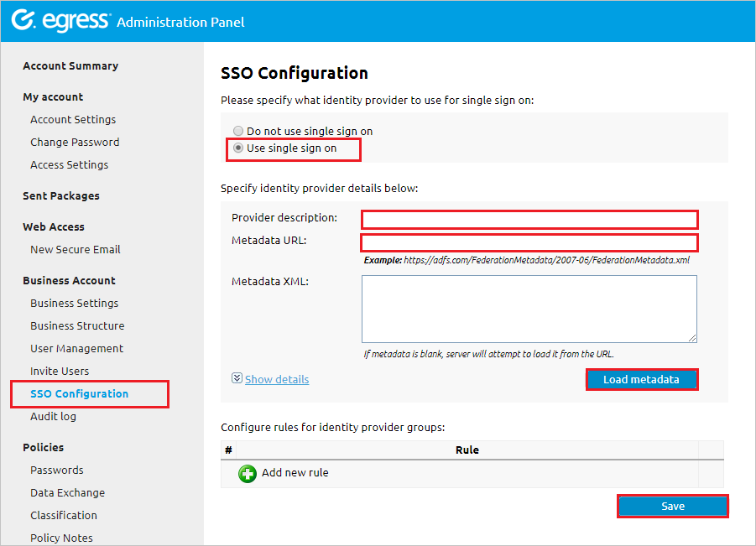Screen dimensions: 756x546
Task: Open Classification policy page
Action: (x=64, y=515)
